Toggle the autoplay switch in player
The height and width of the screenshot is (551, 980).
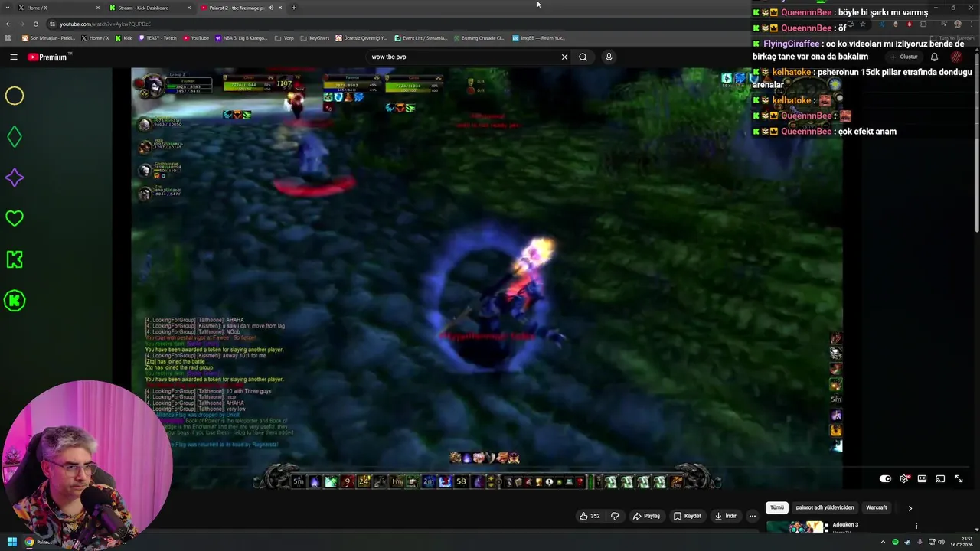click(x=885, y=478)
